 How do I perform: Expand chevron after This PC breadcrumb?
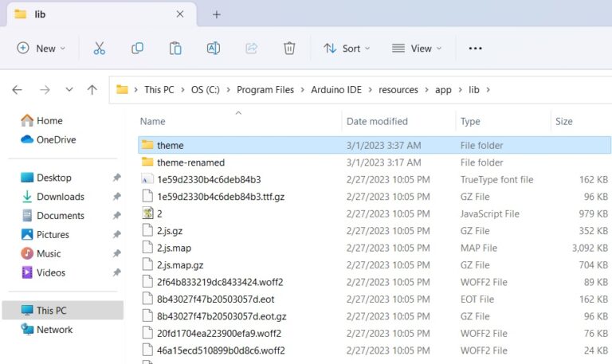[x=182, y=90]
